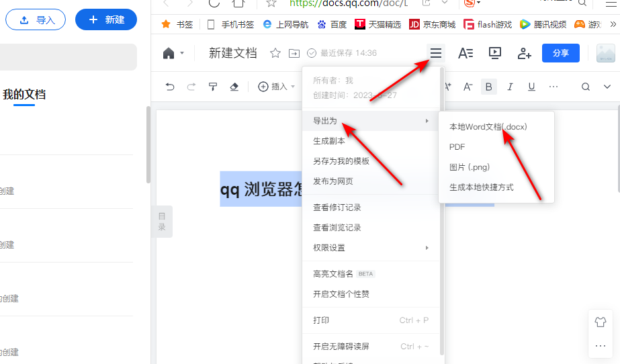
Task: Open the text format (A≡) icon
Action: 466,53
